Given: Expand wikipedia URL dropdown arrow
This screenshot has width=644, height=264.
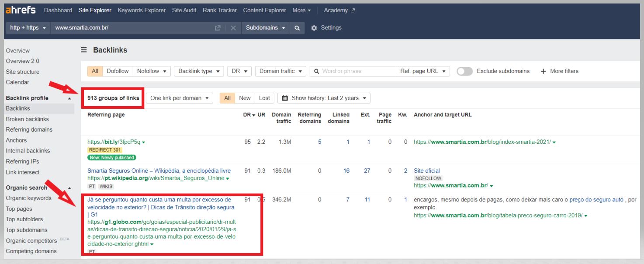Looking at the screenshot, I should [228, 178].
